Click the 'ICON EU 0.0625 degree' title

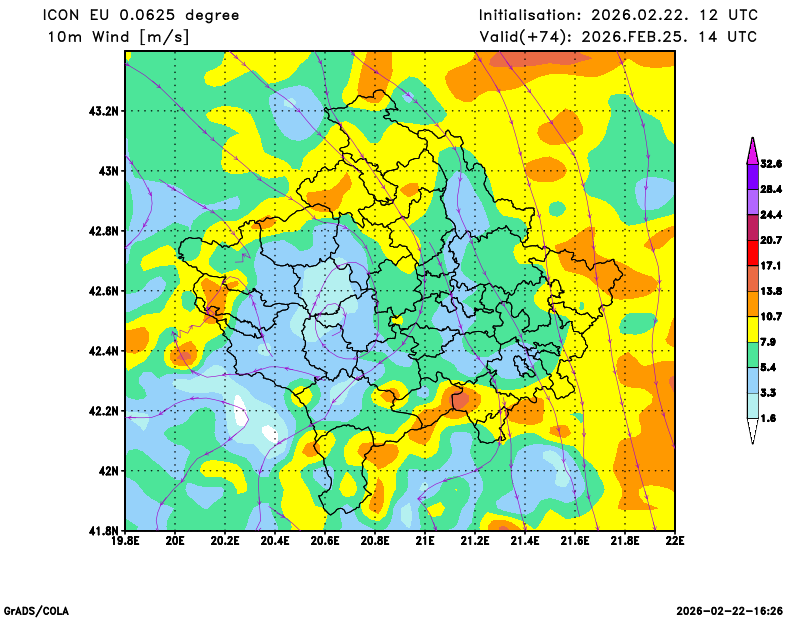pyautogui.click(x=144, y=15)
